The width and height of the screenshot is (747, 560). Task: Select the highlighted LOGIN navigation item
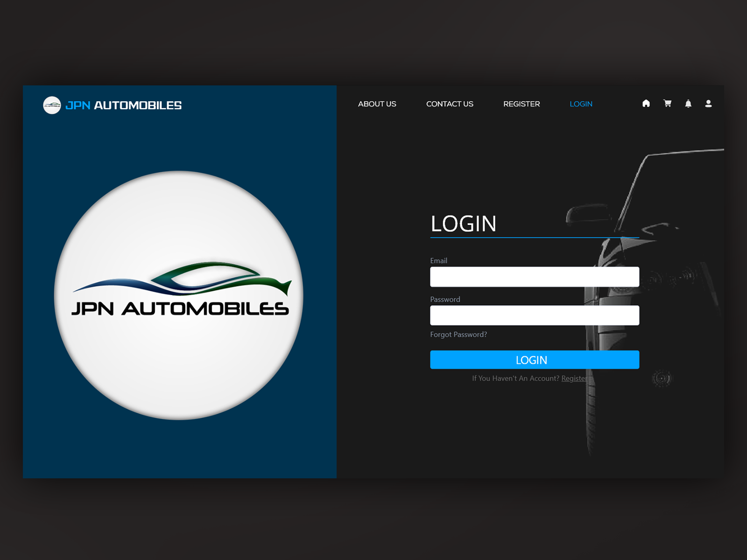[581, 104]
